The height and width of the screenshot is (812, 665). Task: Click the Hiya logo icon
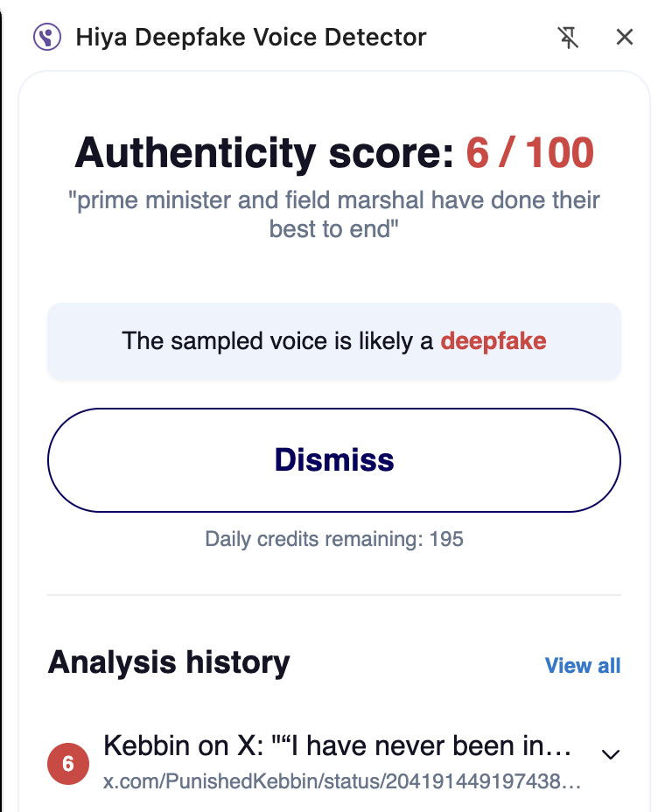47,38
